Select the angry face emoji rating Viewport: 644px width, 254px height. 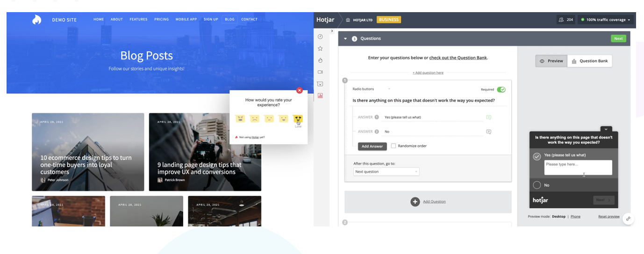240,119
